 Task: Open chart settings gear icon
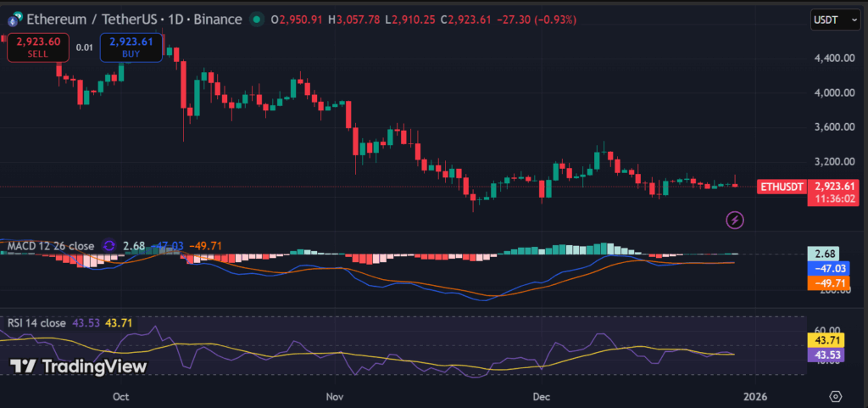tap(836, 396)
